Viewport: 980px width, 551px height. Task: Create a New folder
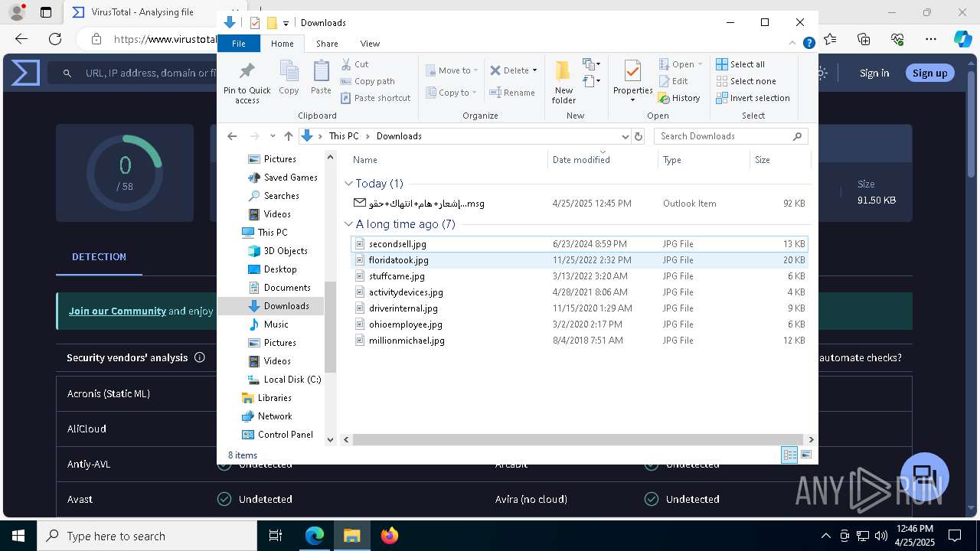pyautogui.click(x=563, y=82)
